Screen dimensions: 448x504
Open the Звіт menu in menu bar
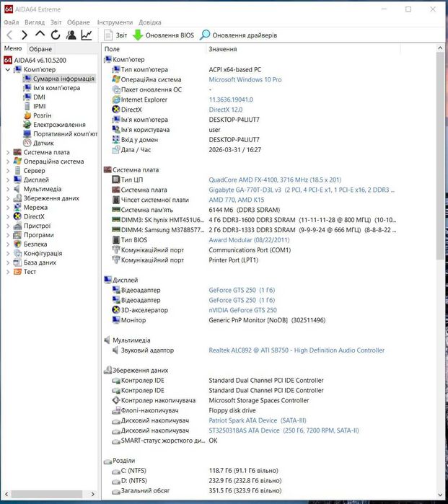[x=56, y=22]
